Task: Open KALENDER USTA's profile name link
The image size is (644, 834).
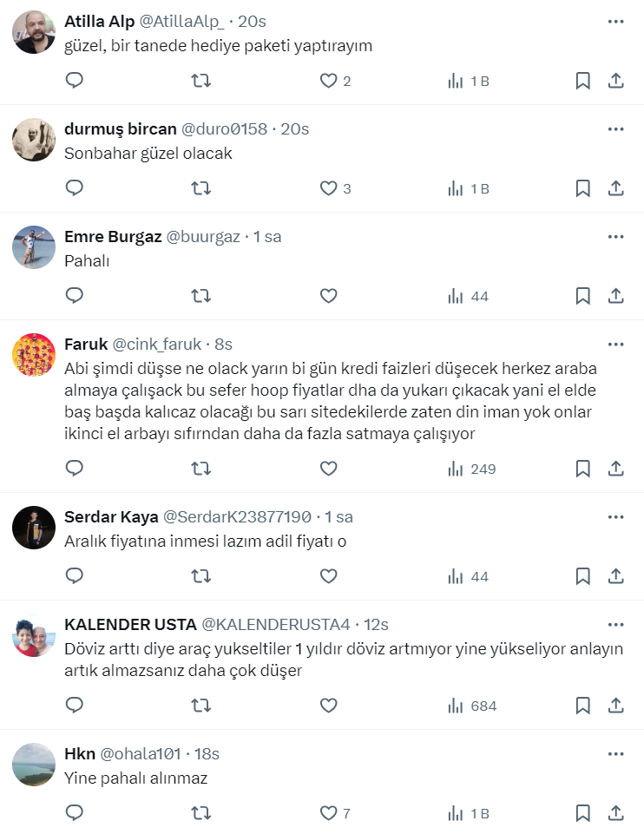Action: [x=130, y=625]
